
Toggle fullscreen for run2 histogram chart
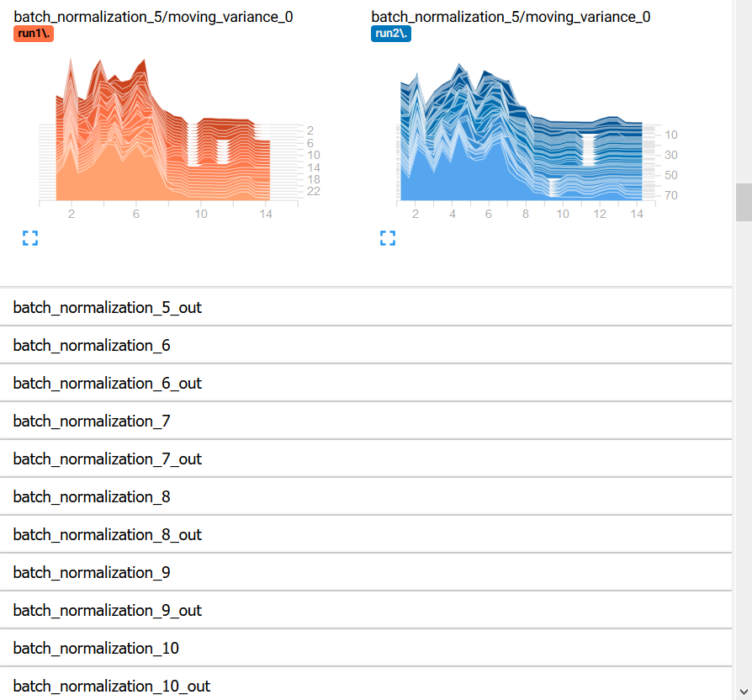tap(388, 238)
